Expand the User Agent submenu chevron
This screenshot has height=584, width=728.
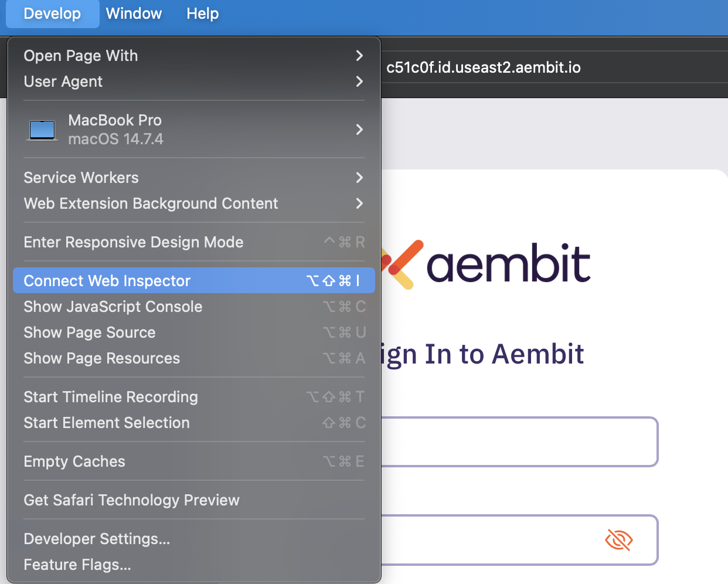(x=359, y=82)
